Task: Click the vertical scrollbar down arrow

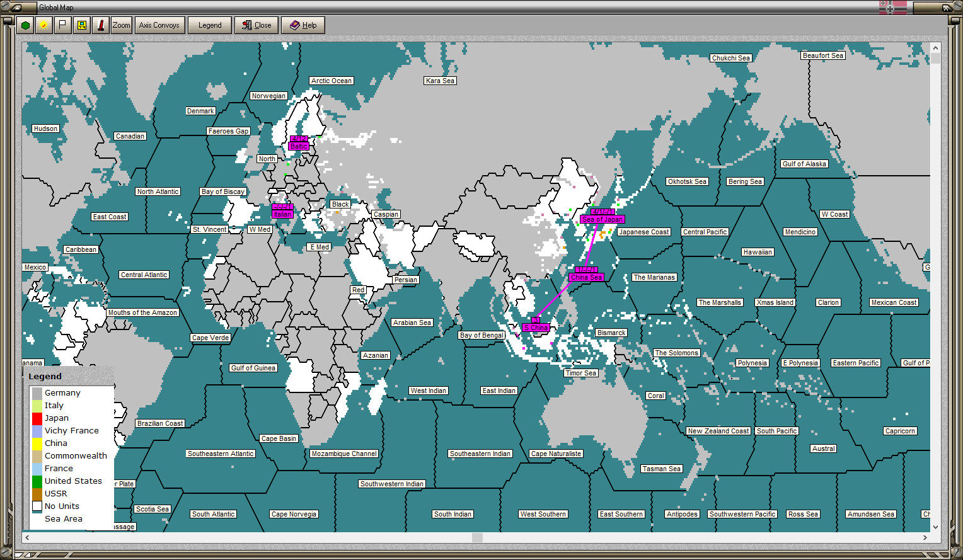Action: click(935, 527)
